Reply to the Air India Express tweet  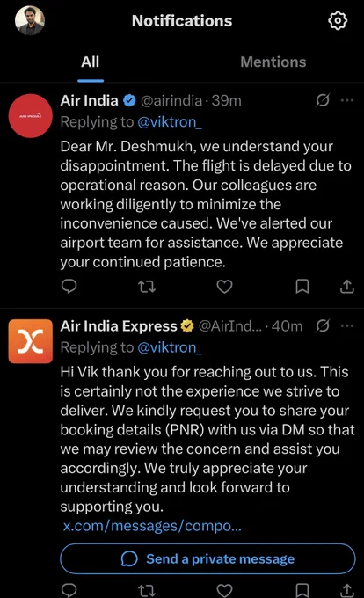click(69, 590)
